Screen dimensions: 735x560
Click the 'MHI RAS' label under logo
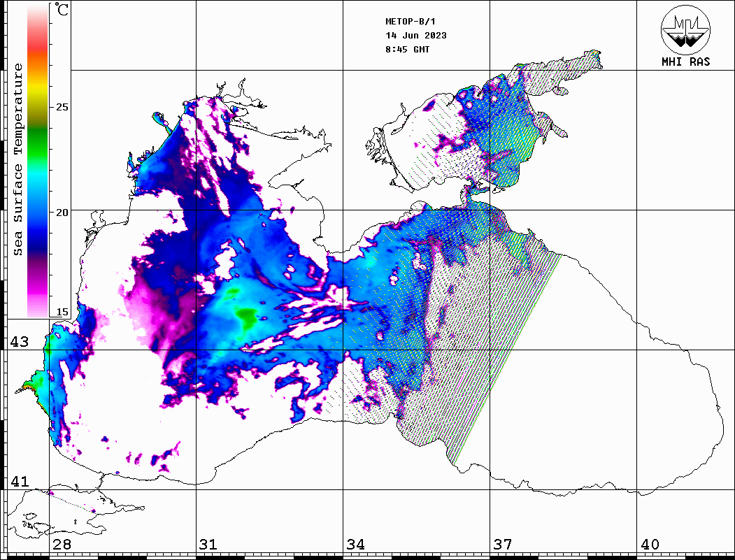click(x=685, y=62)
